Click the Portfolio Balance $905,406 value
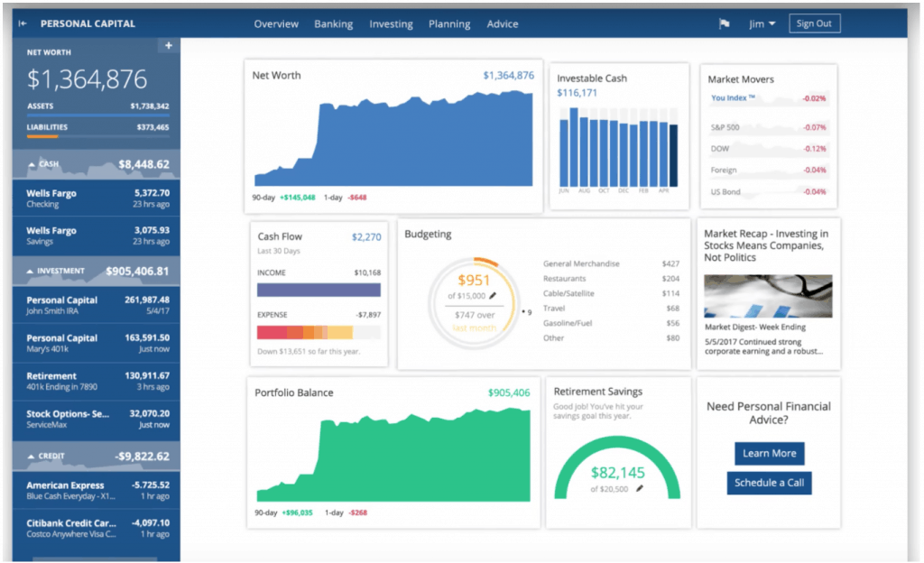The width and height of the screenshot is (924, 563). pos(509,392)
